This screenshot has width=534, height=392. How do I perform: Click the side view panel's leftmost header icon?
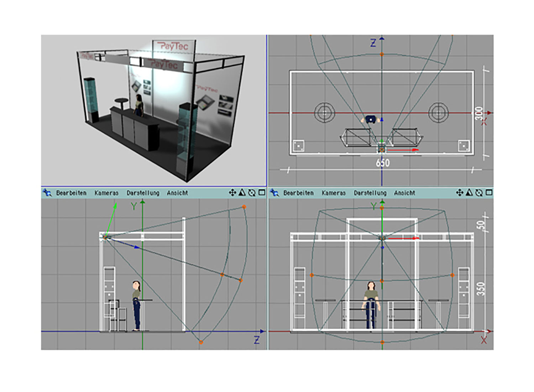click(47, 193)
